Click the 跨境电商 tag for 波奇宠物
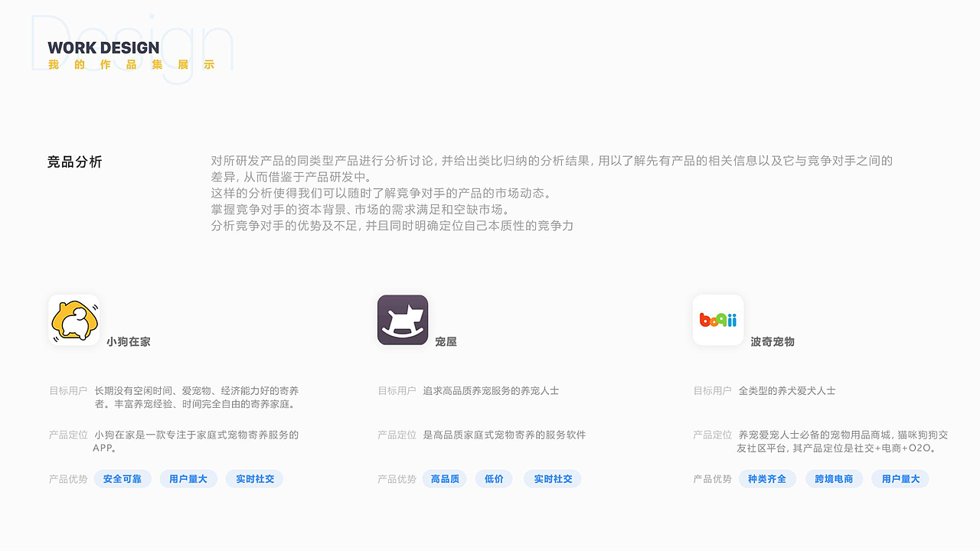 [x=834, y=478]
